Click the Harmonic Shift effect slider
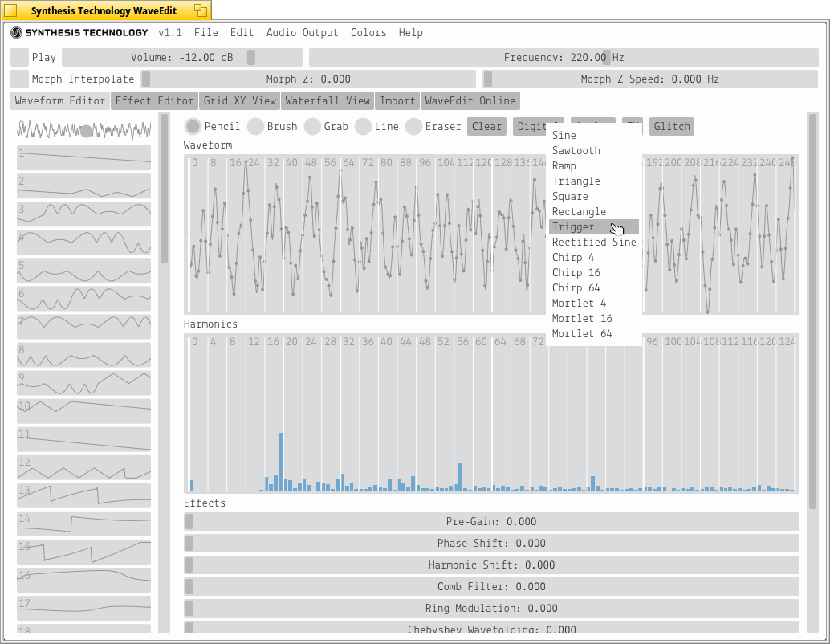Screen dimensions: 830x644 point(491,565)
